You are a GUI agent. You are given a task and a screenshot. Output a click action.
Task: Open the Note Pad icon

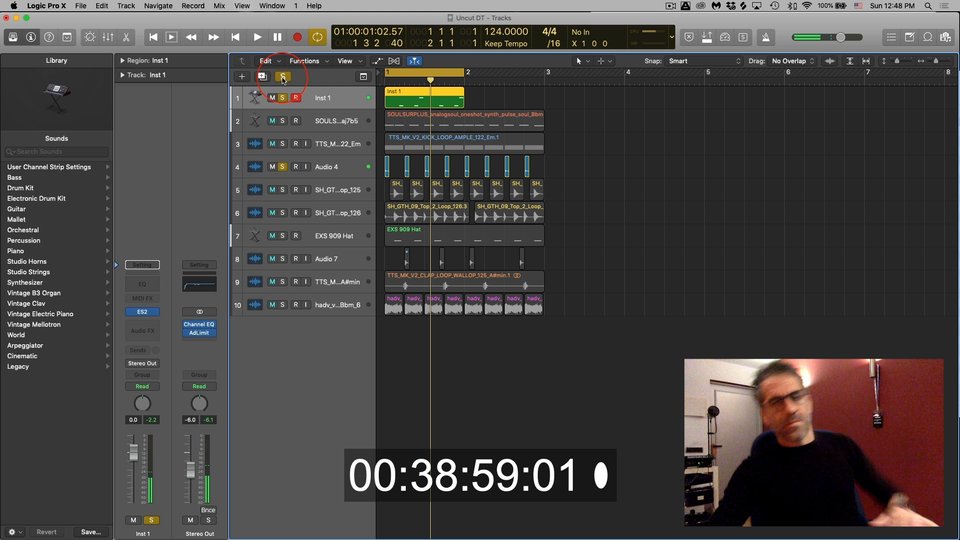click(910, 37)
